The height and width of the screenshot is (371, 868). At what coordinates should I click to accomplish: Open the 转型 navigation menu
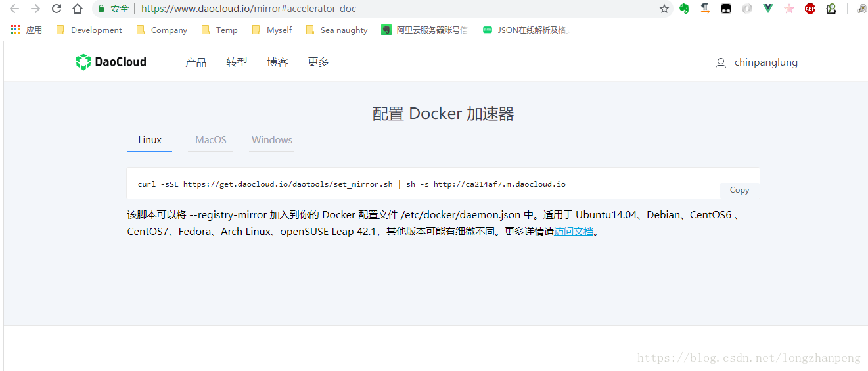click(x=237, y=62)
